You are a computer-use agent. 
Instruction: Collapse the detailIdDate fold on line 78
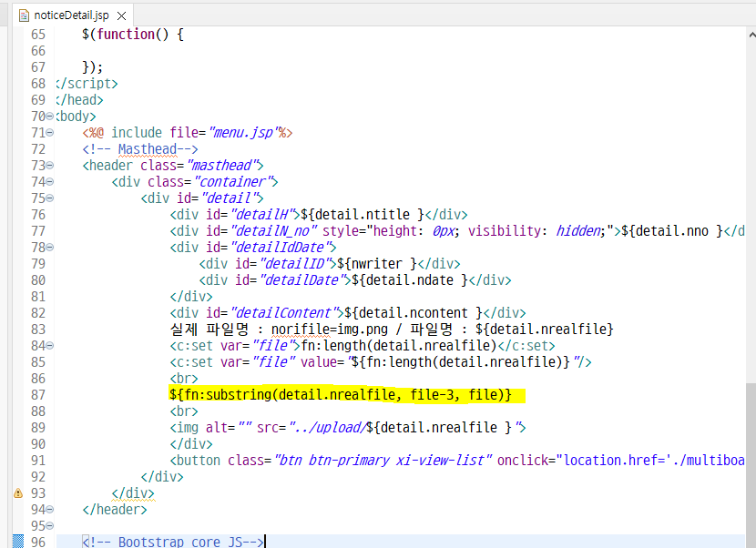coord(50,248)
